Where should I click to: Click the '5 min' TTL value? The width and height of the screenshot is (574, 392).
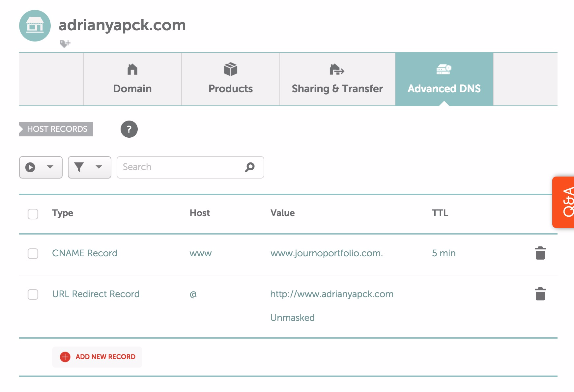point(444,253)
